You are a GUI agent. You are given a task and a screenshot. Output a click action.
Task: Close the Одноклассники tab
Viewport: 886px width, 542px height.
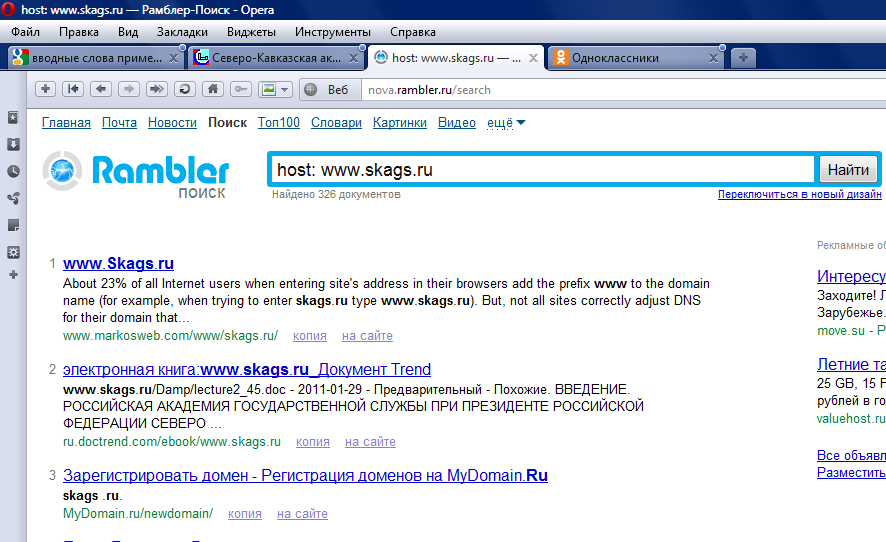coord(713,58)
